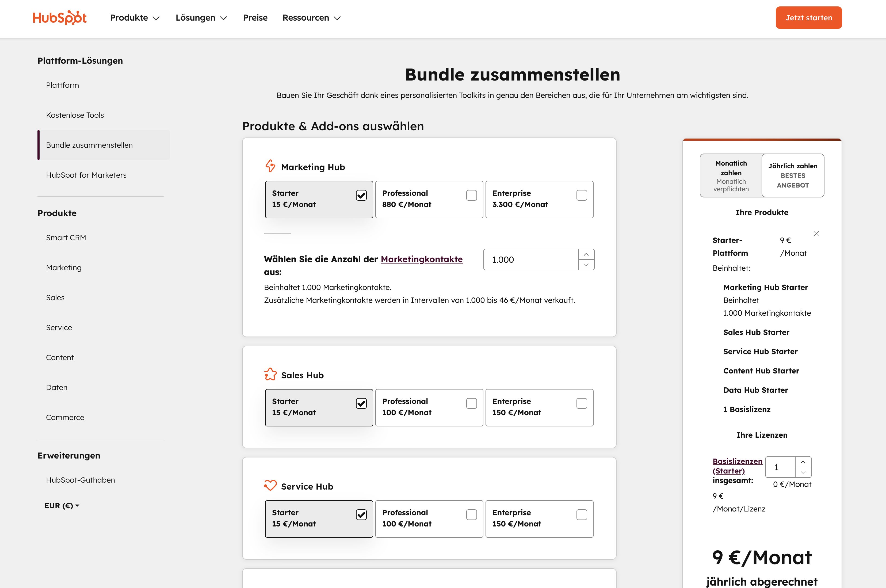Click the Sales Hub star icon
The height and width of the screenshot is (588, 886).
coord(270,374)
